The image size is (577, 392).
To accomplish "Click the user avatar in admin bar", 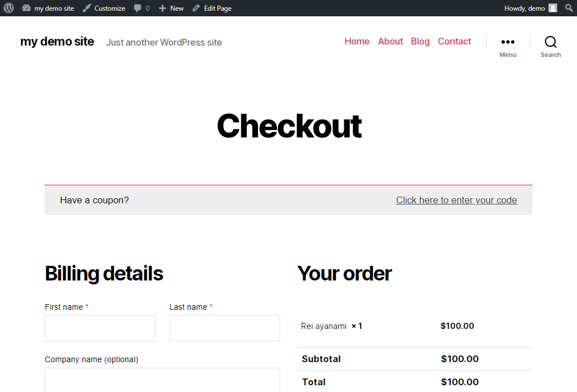I will 553,8.
